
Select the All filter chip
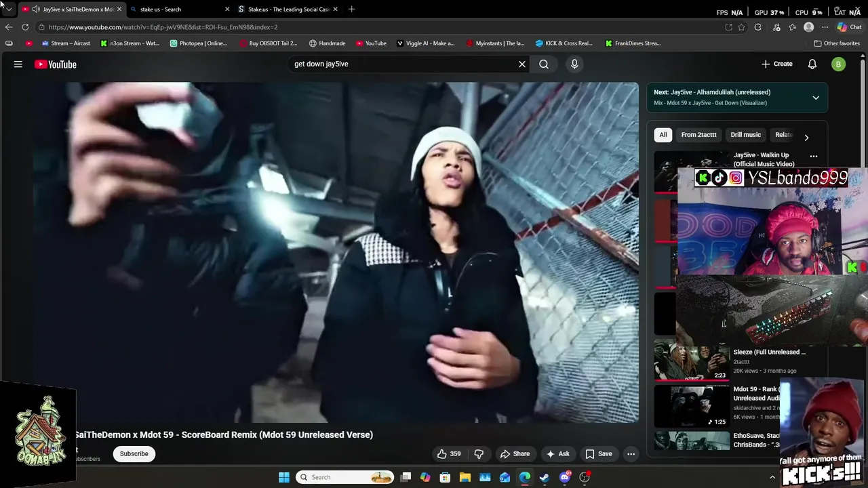663,135
